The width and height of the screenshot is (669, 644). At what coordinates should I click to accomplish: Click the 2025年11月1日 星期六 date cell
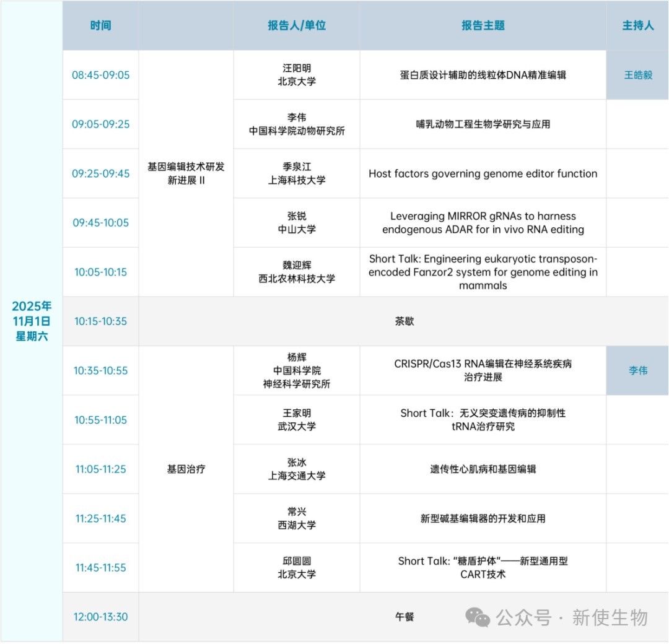(32, 321)
